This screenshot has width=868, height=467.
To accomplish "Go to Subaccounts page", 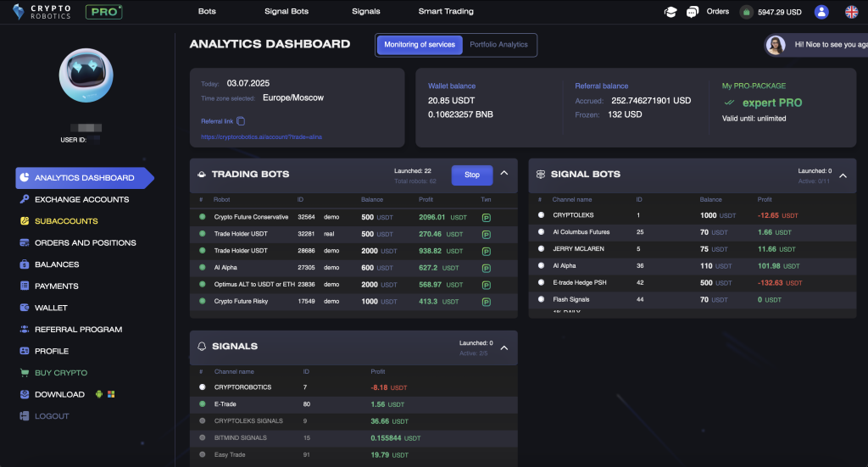I will pyautogui.click(x=66, y=220).
